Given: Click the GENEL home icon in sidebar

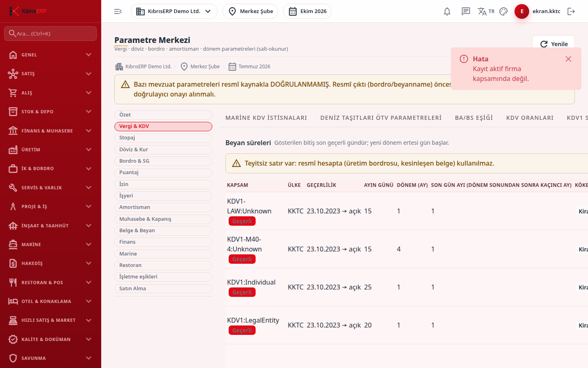Looking at the screenshot, I should [13, 55].
